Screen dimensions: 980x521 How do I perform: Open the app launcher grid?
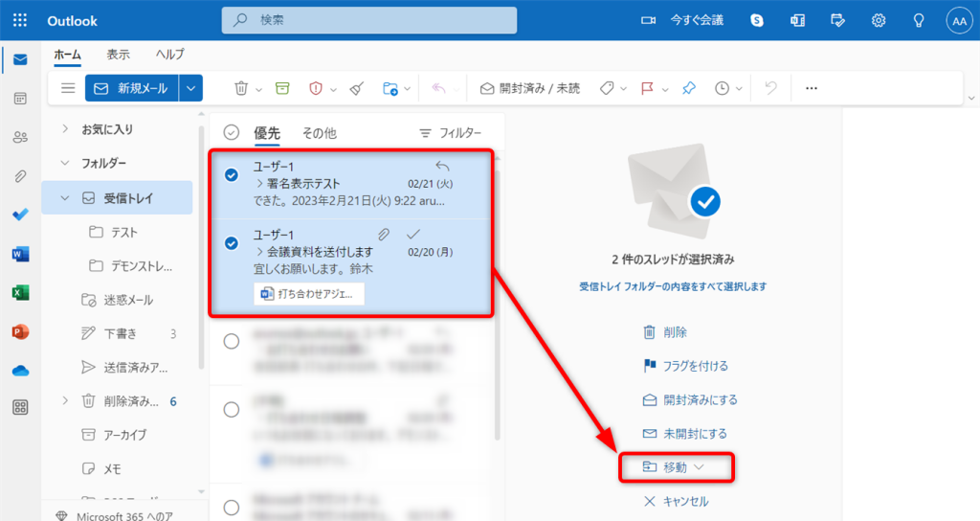pyautogui.click(x=20, y=20)
